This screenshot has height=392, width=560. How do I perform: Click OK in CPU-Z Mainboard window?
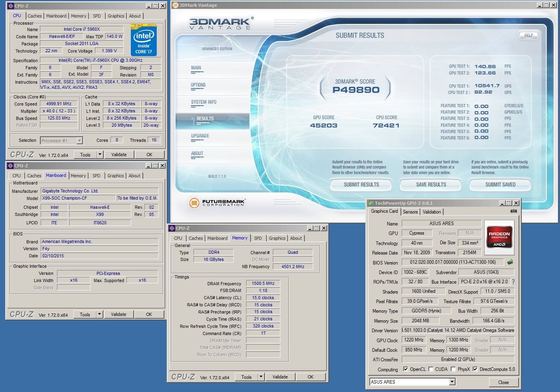(x=149, y=314)
